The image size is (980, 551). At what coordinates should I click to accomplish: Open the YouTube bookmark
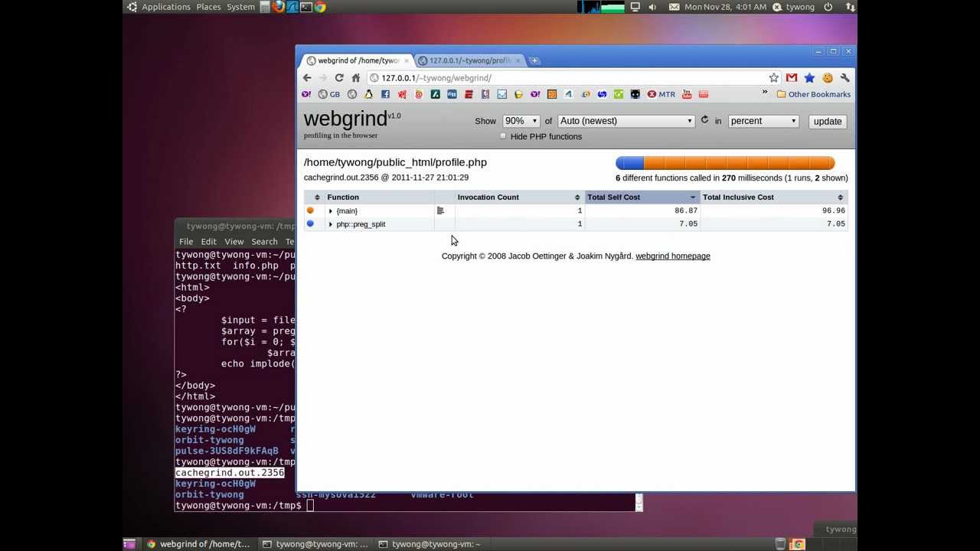pyautogui.click(x=687, y=94)
